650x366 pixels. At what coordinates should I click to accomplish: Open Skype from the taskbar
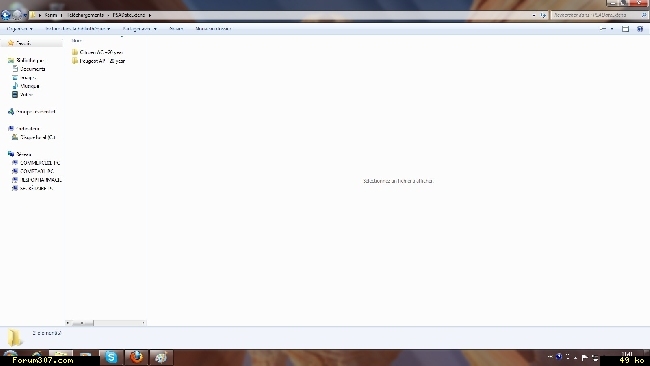pyautogui.click(x=111, y=357)
